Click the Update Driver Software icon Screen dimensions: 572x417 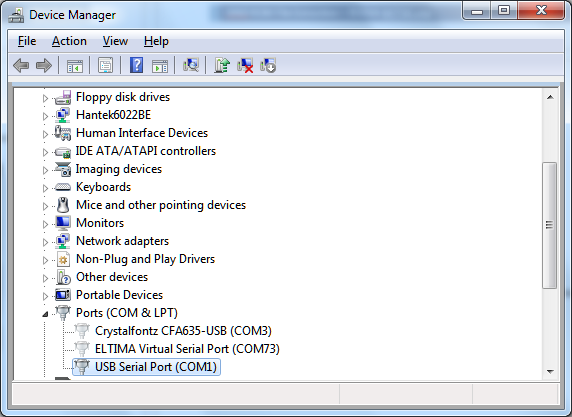pyautogui.click(x=222, y=66)
